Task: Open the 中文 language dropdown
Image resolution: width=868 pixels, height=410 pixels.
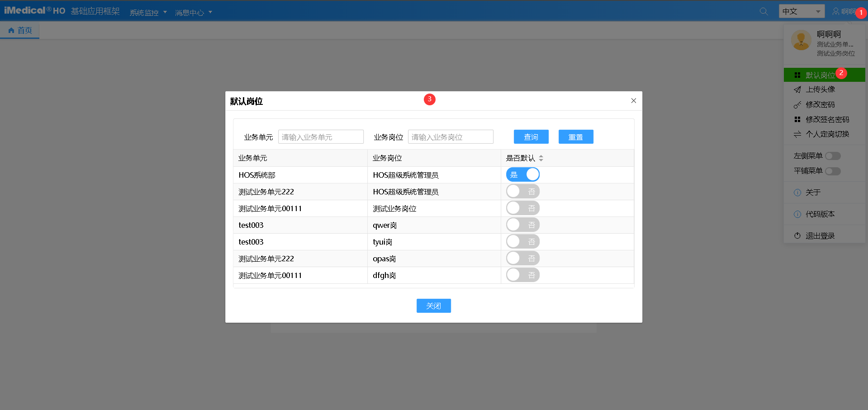Action: coord(801,11)
